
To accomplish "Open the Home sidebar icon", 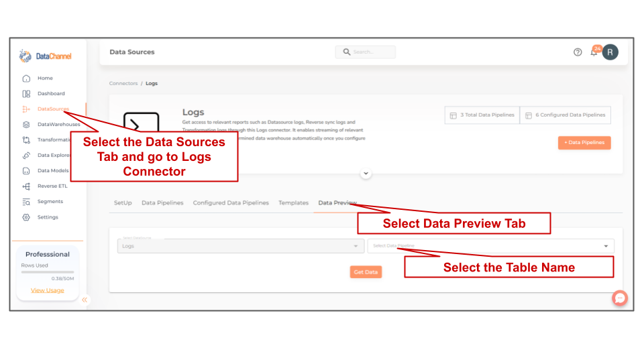I will click(26, 78).
